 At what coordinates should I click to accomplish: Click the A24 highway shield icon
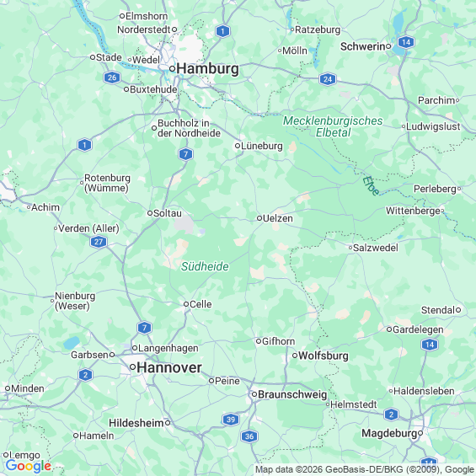(x=328, y=79)
